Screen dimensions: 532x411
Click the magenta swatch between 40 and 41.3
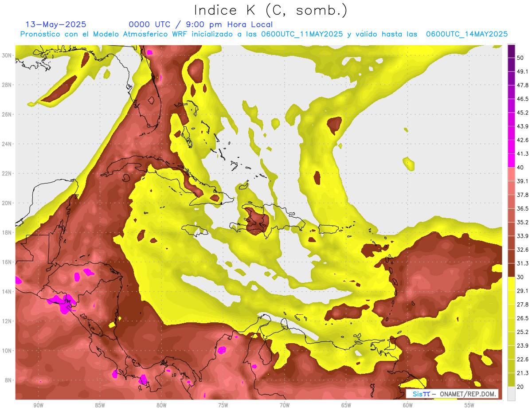point(512,160)
